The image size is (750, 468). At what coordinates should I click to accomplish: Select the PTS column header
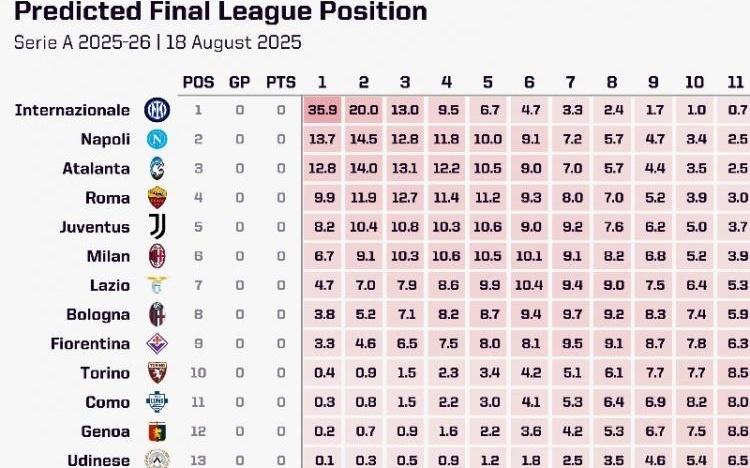[281, 82]
